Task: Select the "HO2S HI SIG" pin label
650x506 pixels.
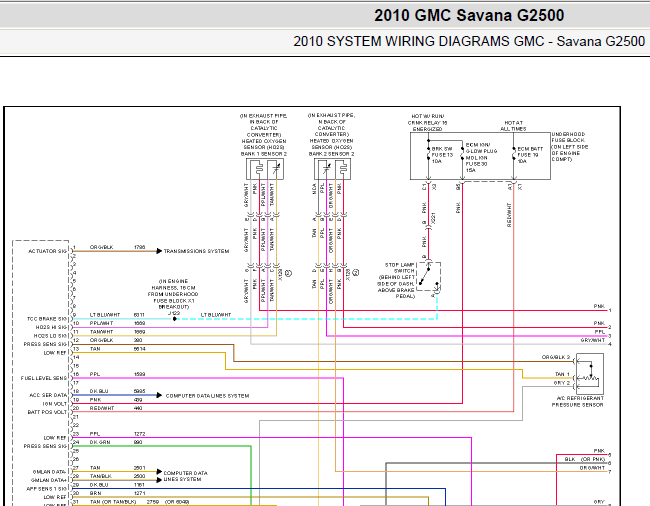Action: (x=51, y=327)
